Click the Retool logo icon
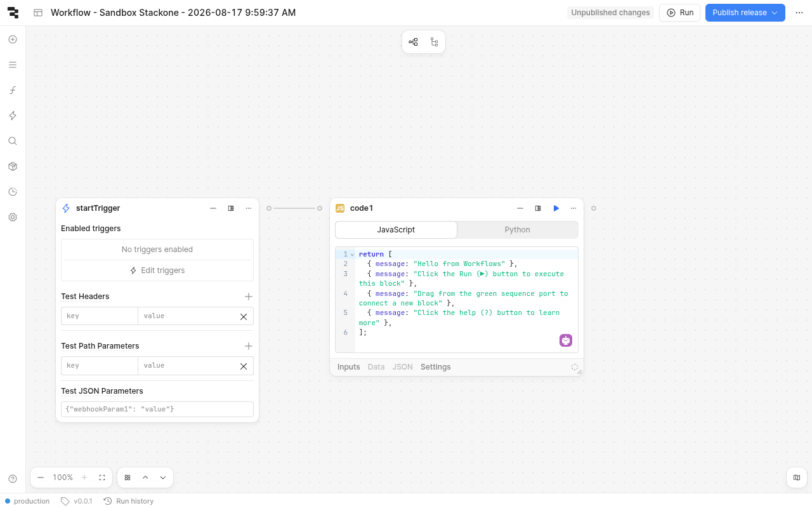Screen dimensions: 812x508 point(13,13)
